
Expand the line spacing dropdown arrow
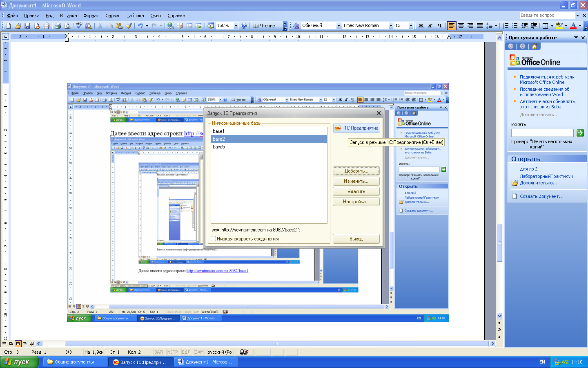pyautogui.click(x=496, y=26)
